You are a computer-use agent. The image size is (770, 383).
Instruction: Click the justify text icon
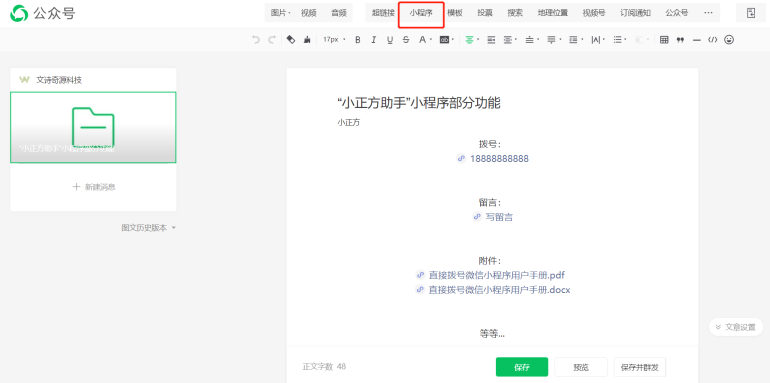(491, 40)
